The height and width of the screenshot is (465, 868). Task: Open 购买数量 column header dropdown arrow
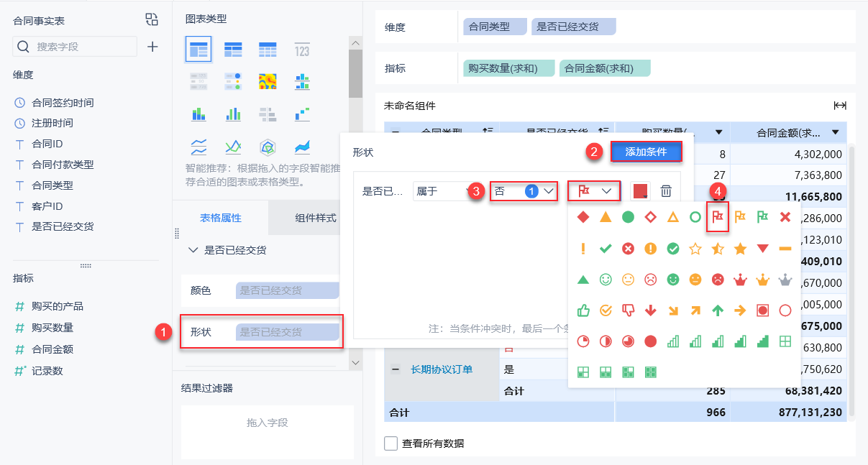pos(718,132)
